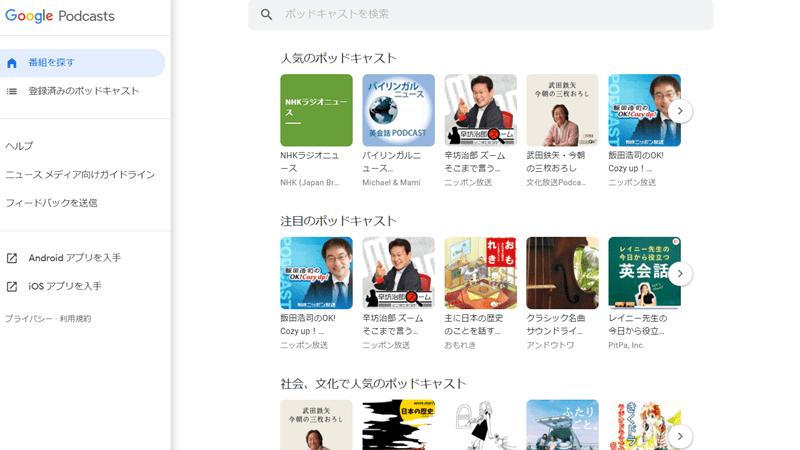Show more in 注目のポッドキャスト row
This screenshot has height=450, width=800.
coord(680,273)
